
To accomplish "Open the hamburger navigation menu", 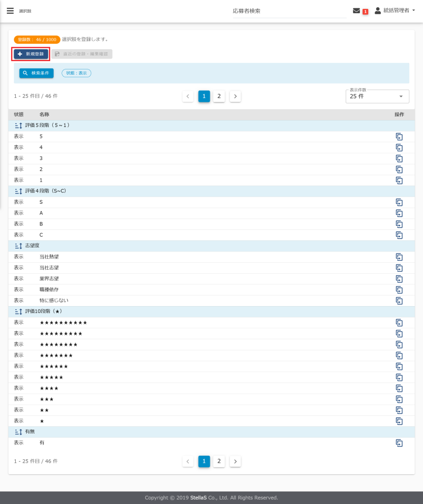I will point(10,11).
